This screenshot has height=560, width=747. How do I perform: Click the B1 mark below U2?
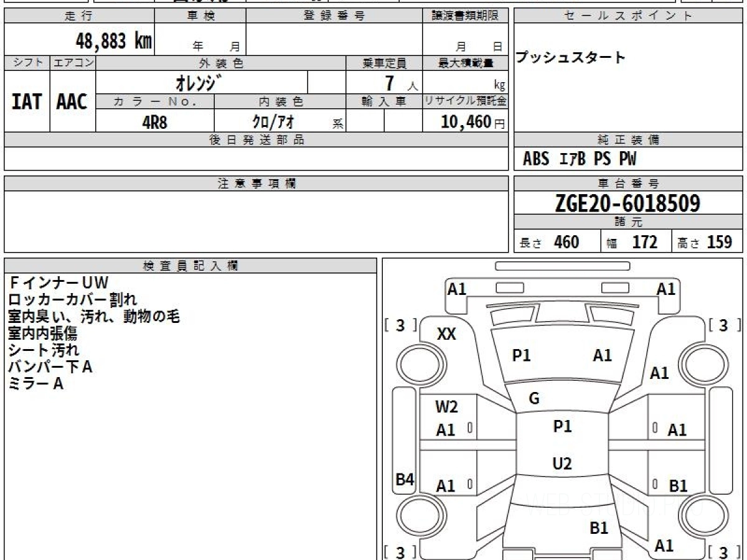click(599, 528)
